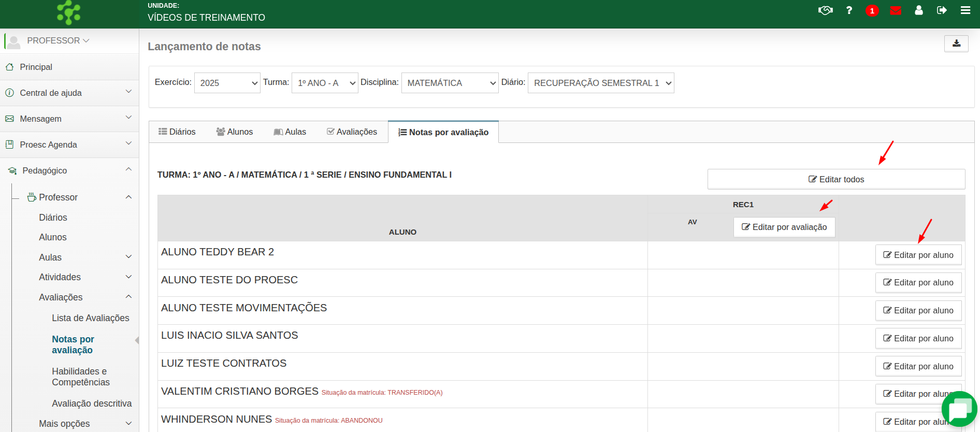
Task: Open the Turma dropdown
Action: click(325, 83)
